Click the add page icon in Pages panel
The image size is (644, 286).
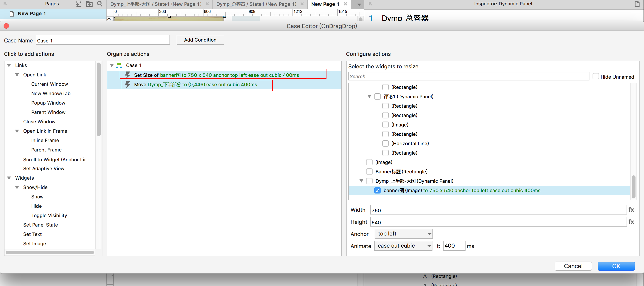pyautogui.click(x=78, y=4)
